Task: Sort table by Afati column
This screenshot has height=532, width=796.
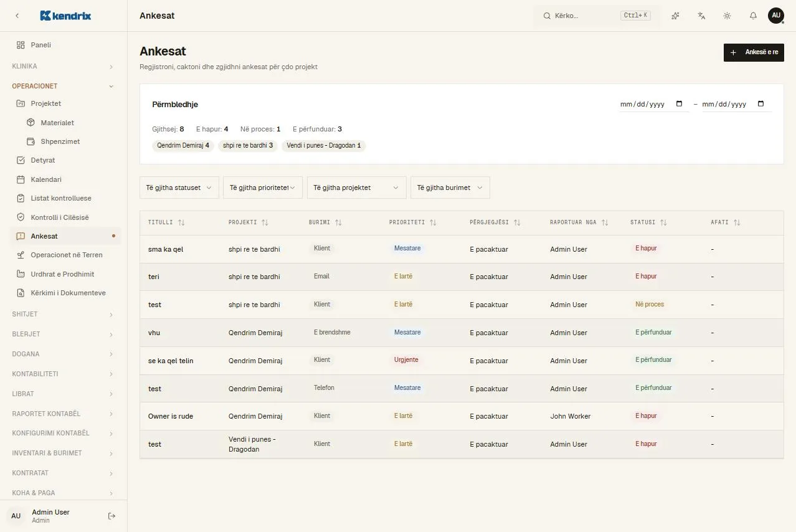Action: click(726, 222)
